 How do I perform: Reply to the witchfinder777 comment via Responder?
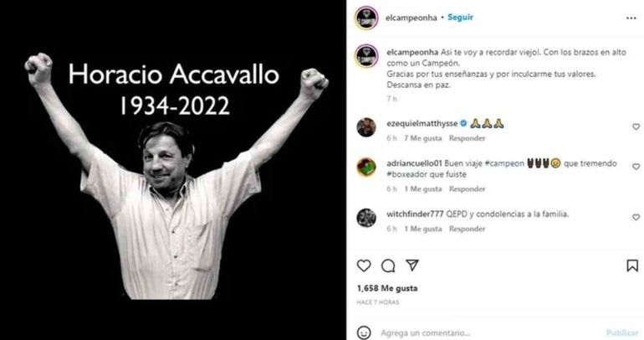(x=467, y=229)
